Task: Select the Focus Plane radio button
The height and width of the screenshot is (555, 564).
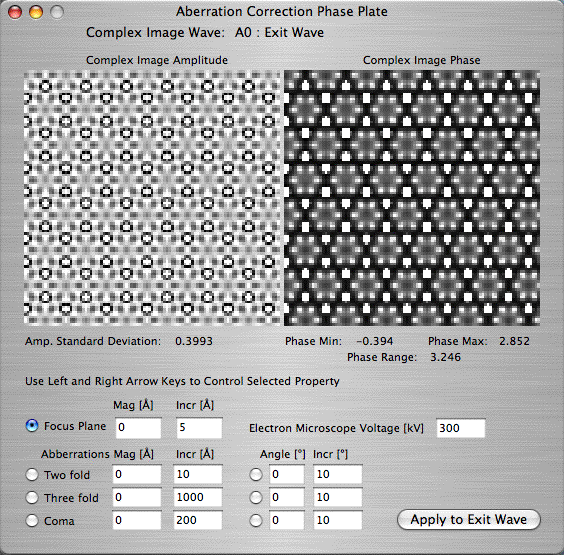Action: 32,426
